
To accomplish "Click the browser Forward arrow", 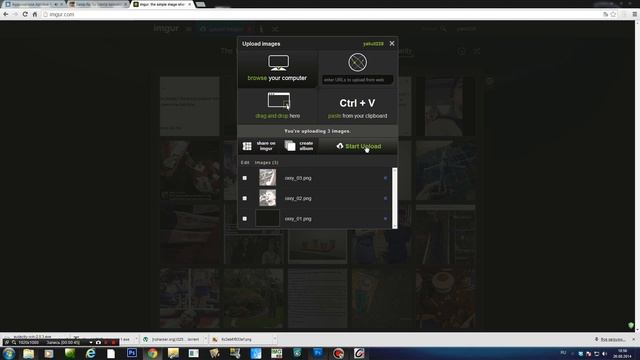I will point(15,14).
